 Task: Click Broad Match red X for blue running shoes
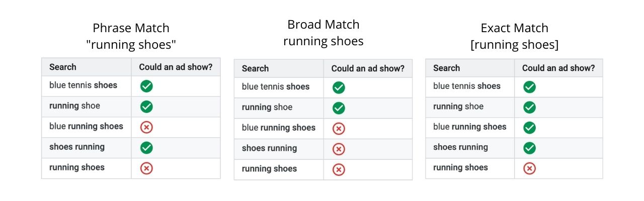click(339, 129)
